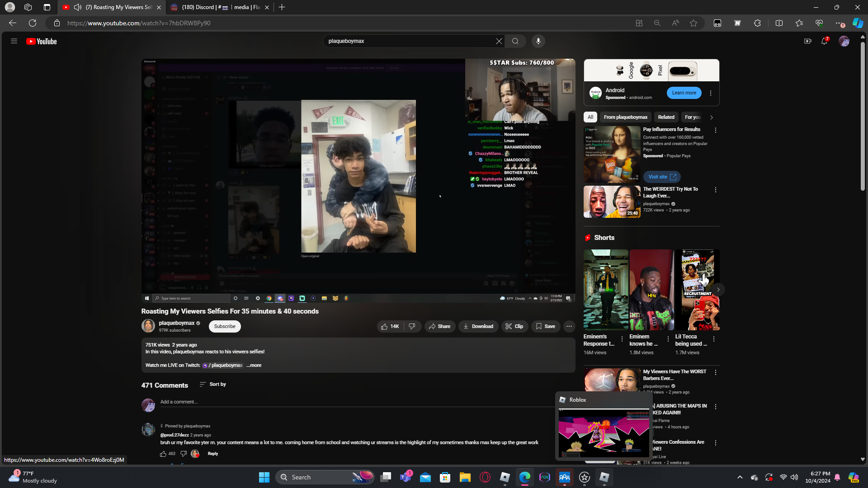
Task: Open File Explorer from taskbar
Action: (465, 477)
